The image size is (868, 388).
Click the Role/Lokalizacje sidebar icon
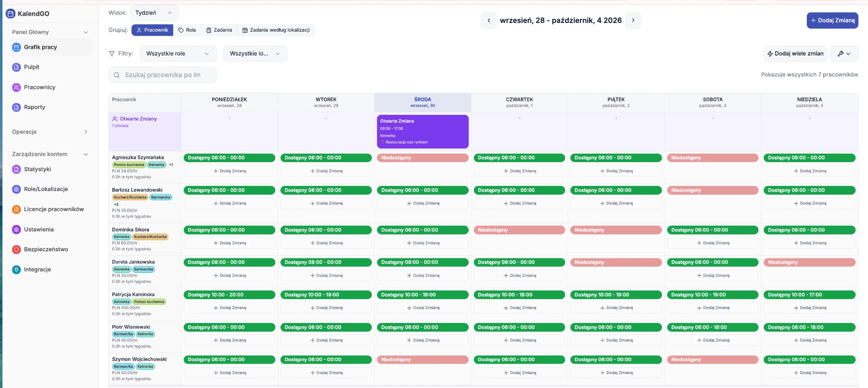(x=16, y=189)
